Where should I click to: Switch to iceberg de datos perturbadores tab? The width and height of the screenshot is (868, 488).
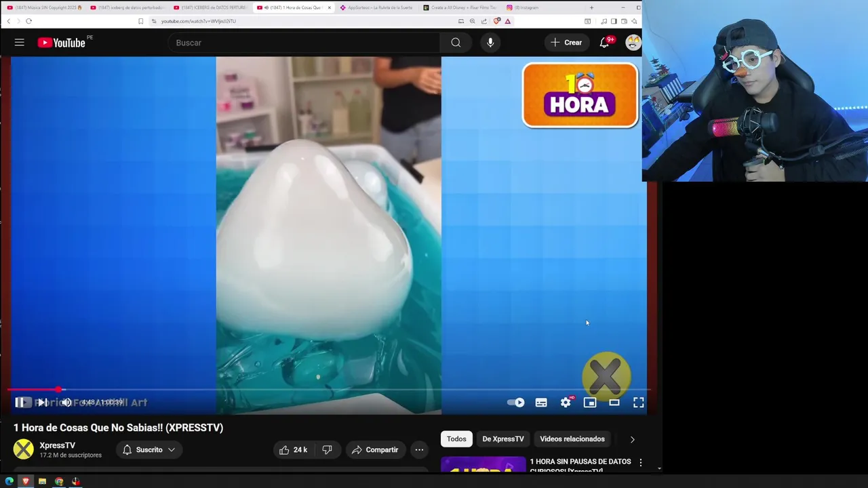tap(127, 7)
